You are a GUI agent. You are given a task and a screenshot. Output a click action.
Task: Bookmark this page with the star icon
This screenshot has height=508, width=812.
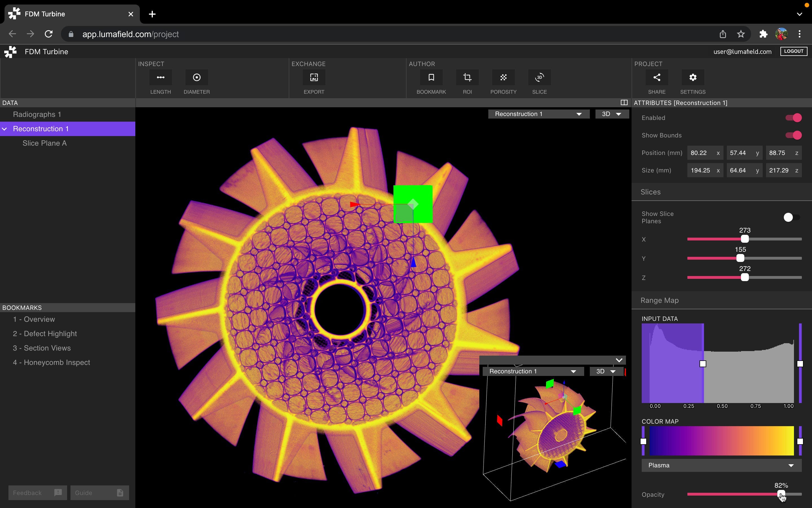pos(741,34)
